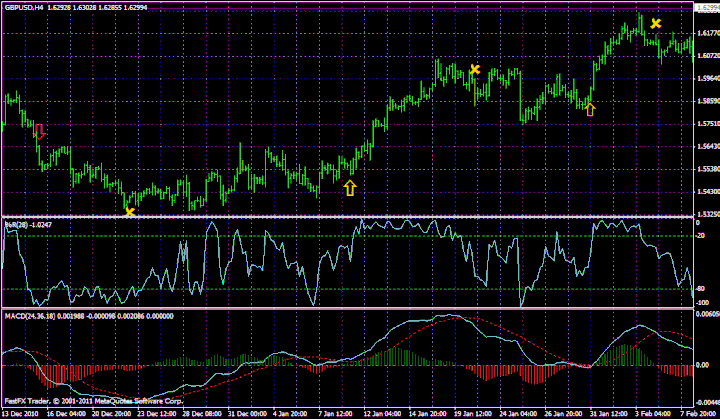Click the current price box 1.6299
Image resolution: width=720 pixels, height=419 pixels.
[x=708, y=8]
